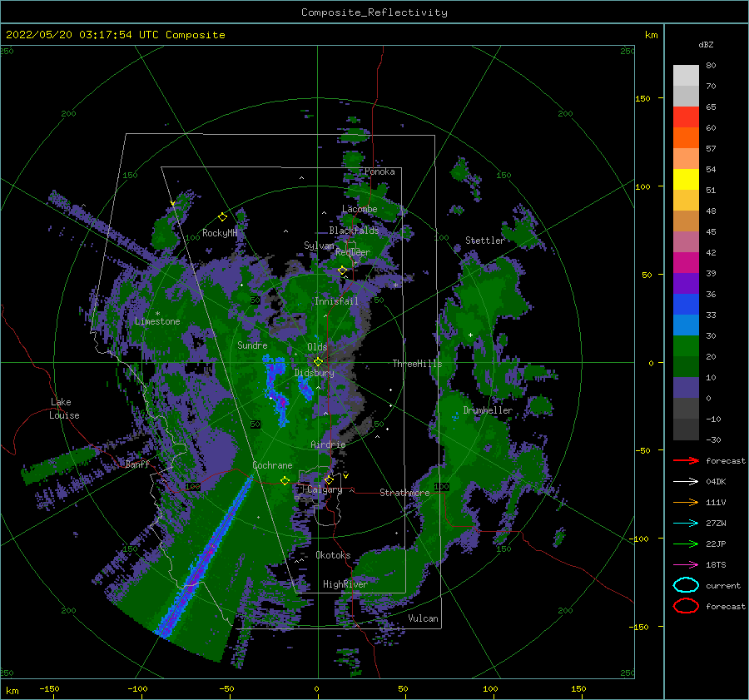Click the cyan current ellipse icon
Screen dimensions: 749x700
pyautogui.click(x=686, y=585)
